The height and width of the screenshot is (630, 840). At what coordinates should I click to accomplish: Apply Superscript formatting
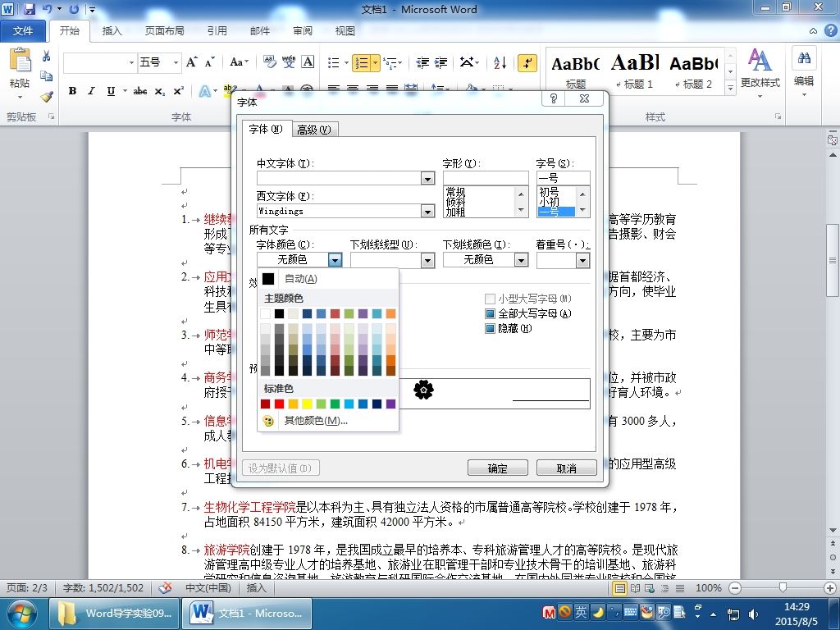coord(178,91)
